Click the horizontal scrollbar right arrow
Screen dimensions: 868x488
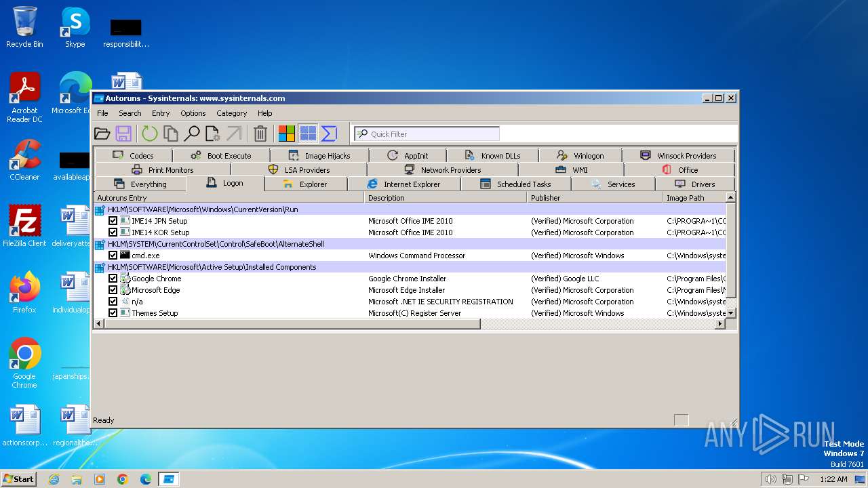(720, 324)
